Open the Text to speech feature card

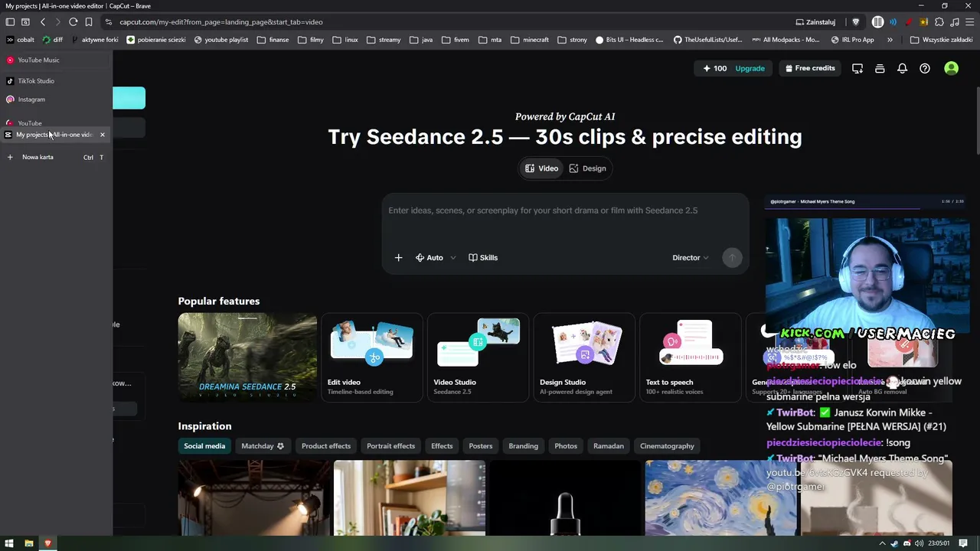[691, 357]
